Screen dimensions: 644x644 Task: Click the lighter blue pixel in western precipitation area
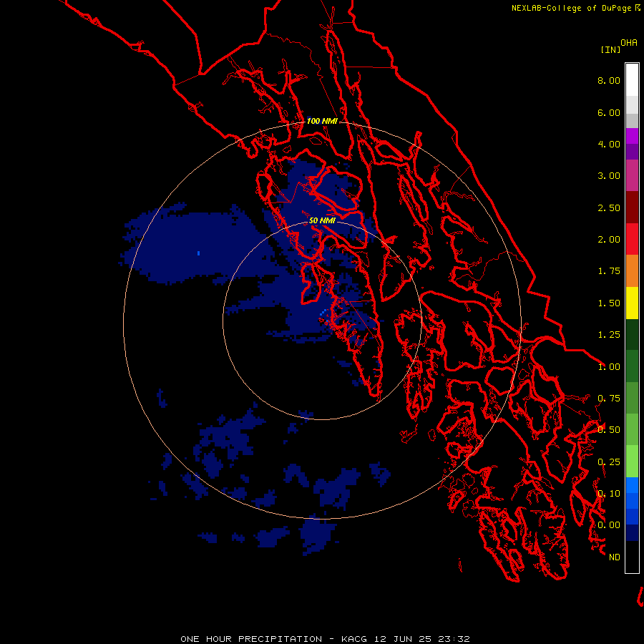coord(199,253)
